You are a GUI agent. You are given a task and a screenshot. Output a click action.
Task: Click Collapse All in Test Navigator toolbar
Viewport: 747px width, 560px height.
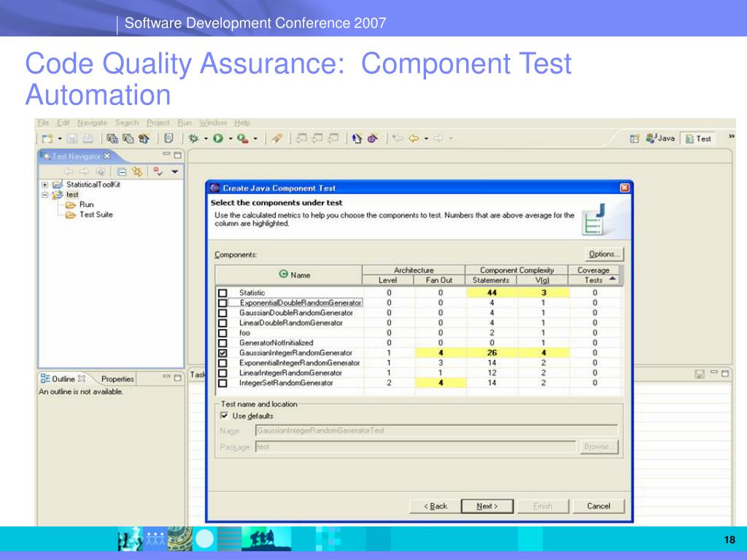tap(122, 172)
